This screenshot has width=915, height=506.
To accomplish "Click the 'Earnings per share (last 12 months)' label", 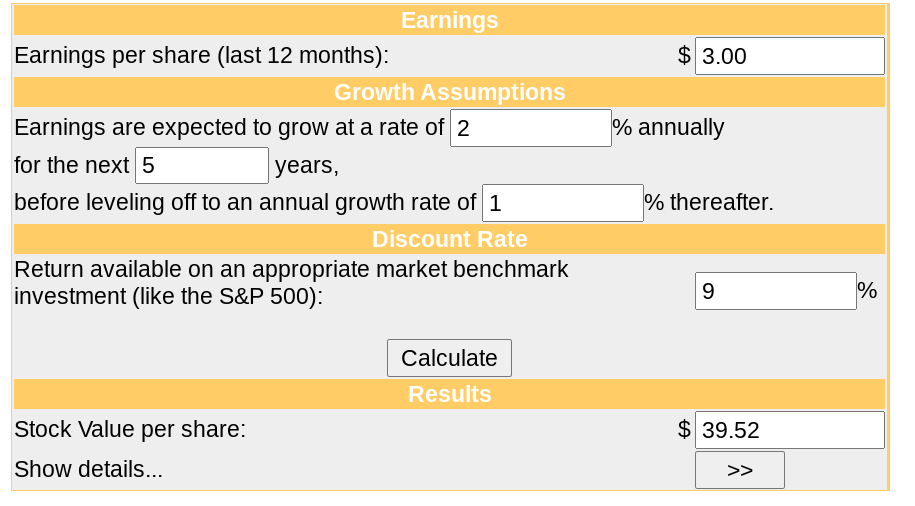I will tap(201, 55).
